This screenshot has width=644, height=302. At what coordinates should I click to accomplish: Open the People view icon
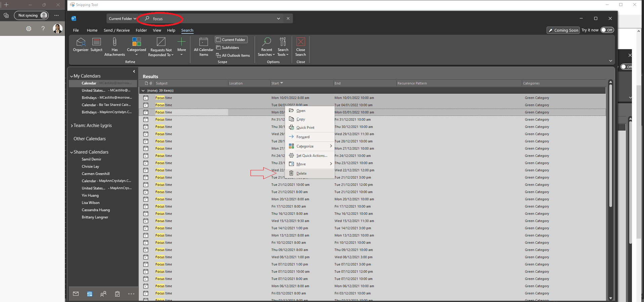(x=103, y=294)
